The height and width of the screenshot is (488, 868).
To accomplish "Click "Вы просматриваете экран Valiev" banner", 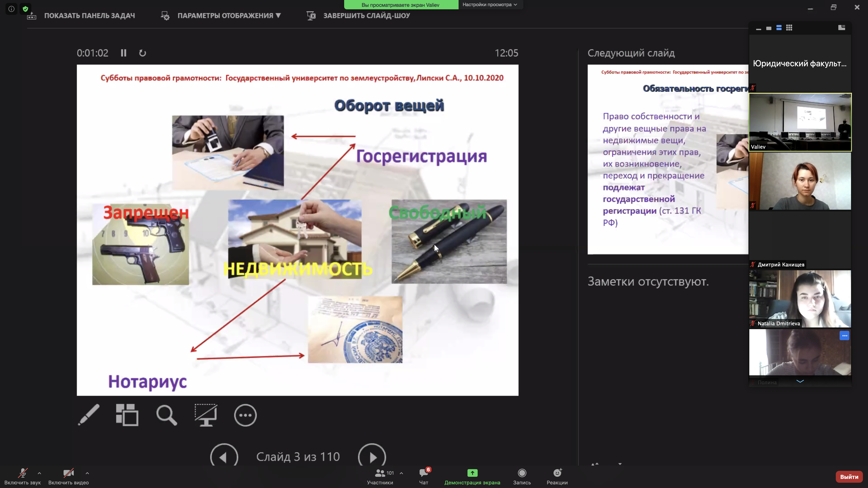I will click(401, 5).
